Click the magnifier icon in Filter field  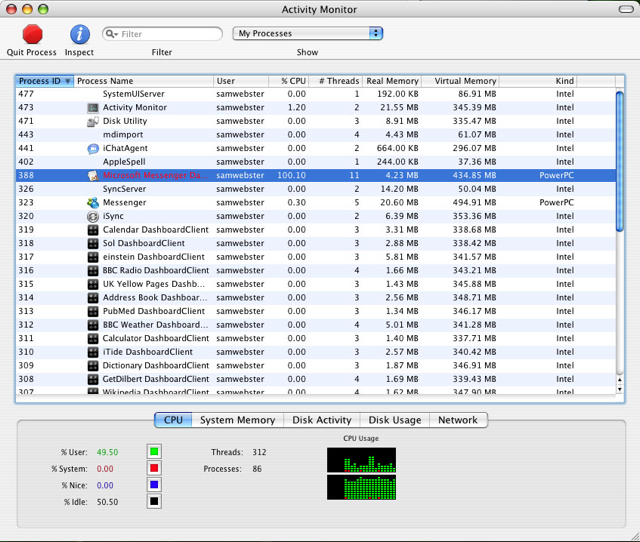click(x=111, y=34)
